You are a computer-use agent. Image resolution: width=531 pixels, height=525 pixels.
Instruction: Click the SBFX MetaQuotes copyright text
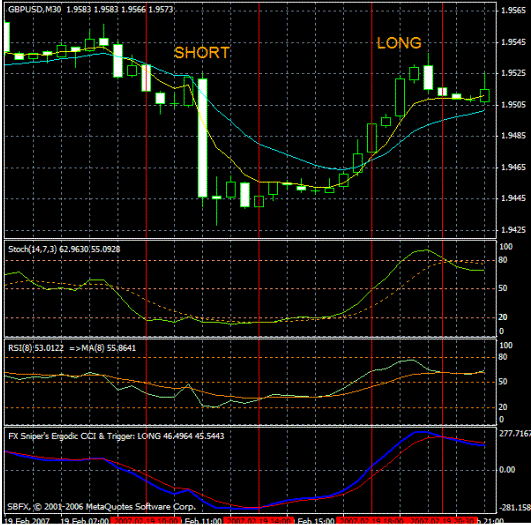click(102, 507)
